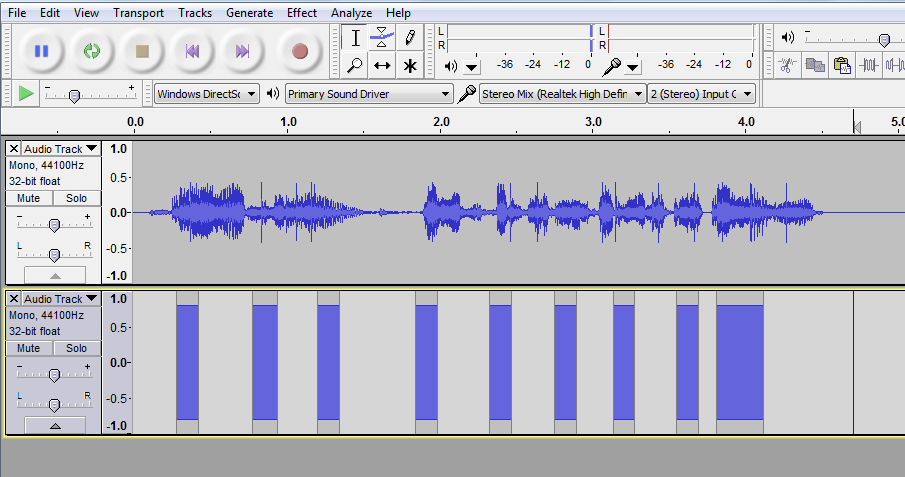This screenshot has width=905, height=477.
Task: Collapse the first audio track
Action: point(55,275)
